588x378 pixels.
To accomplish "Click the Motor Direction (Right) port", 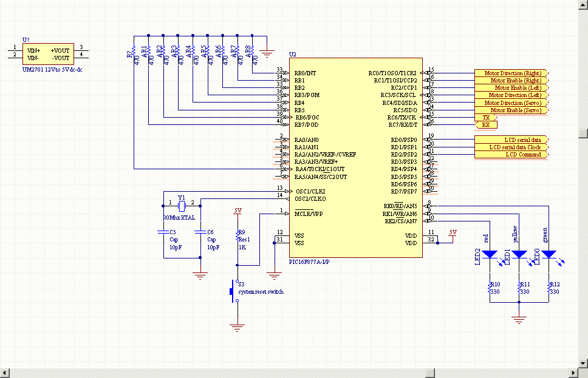I will coord(511,73).
